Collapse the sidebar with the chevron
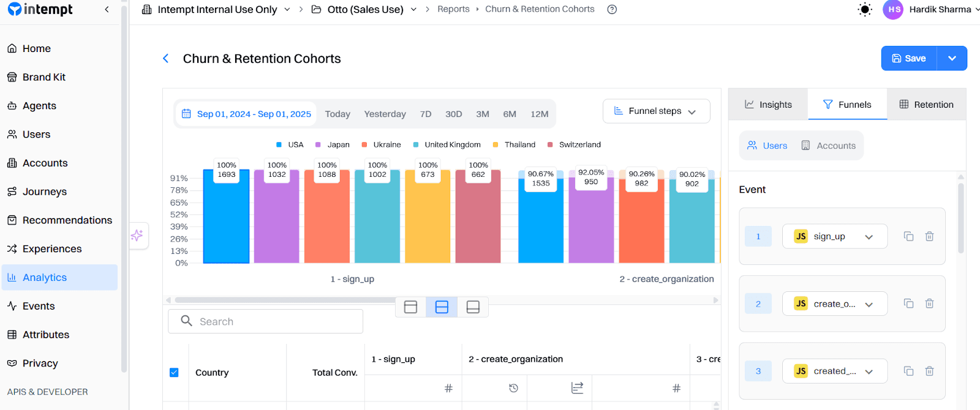The image size is (980, 410). click(x=107, y=9)
